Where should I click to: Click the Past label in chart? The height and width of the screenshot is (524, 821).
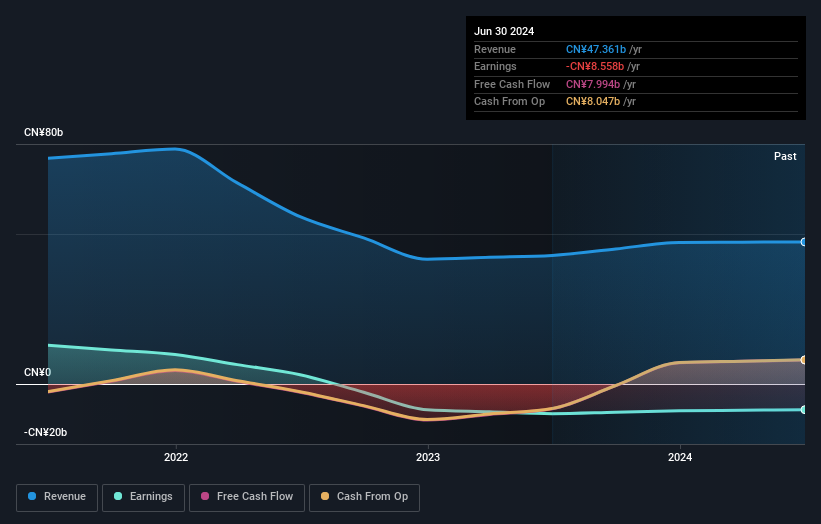pyautogui.click(x=785, y=156)
